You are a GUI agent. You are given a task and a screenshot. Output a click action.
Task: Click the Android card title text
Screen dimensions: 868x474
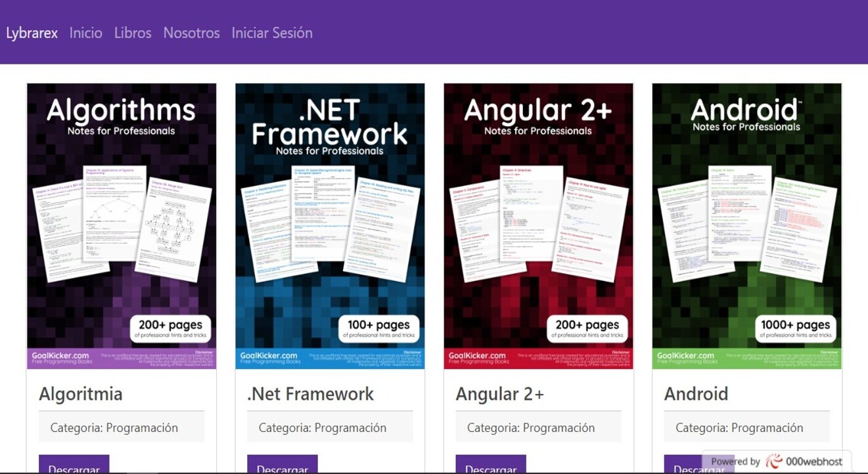point(696,394)
